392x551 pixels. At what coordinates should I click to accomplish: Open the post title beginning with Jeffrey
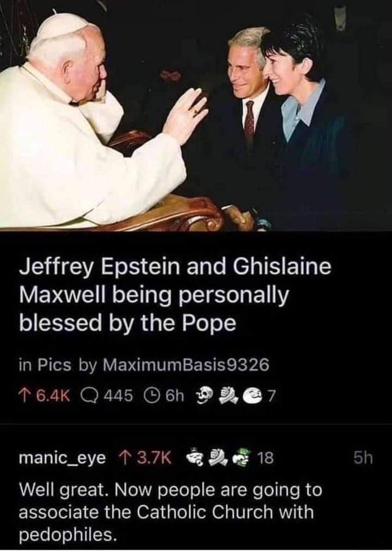pos(175,294)
